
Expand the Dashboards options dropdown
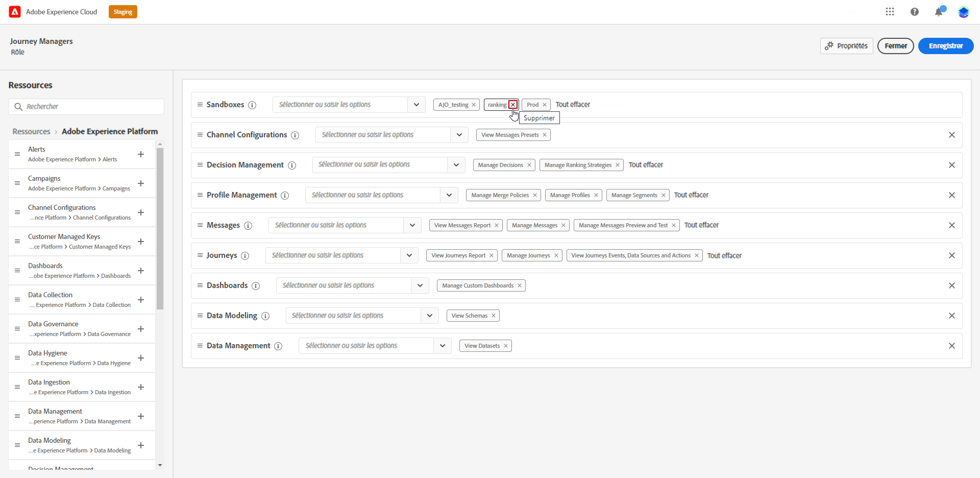420,285
